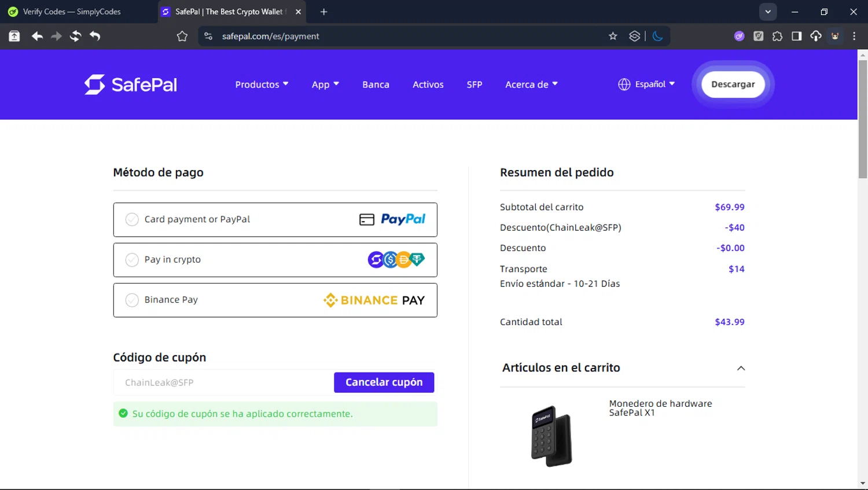Screen dimensions: 868x490
Task: Click the PayPal logo
Action: (x=403, y=219)
